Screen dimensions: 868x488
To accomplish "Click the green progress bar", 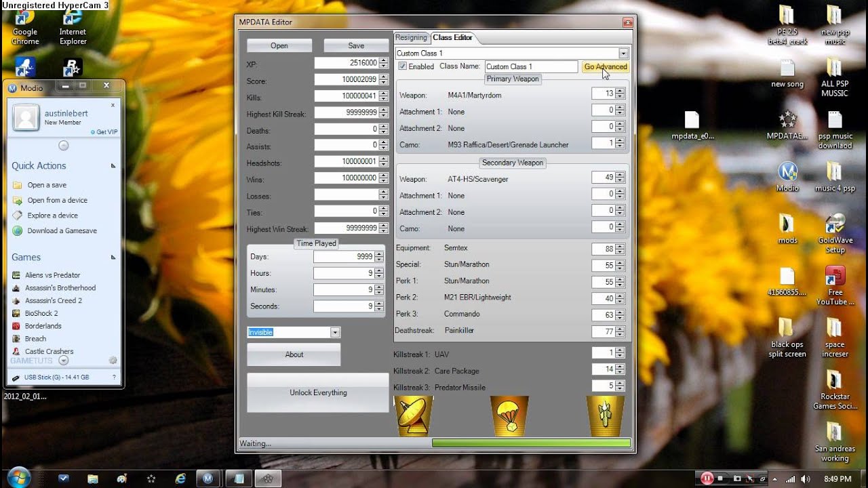I will (x=531, y=443).
